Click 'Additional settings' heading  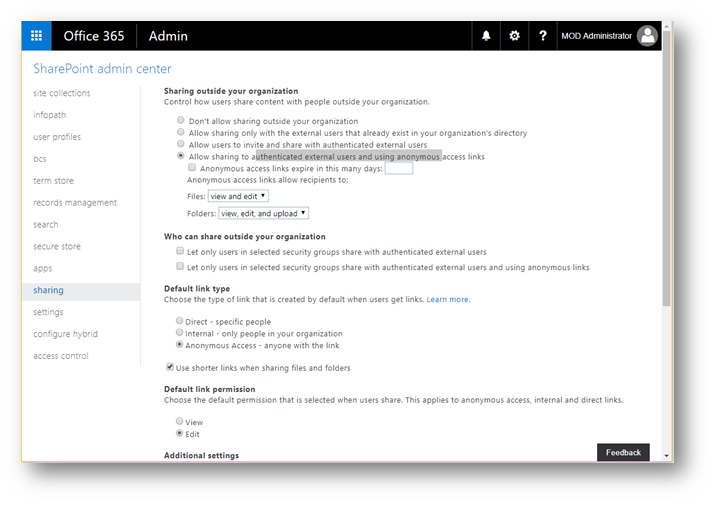pos(201,455)
